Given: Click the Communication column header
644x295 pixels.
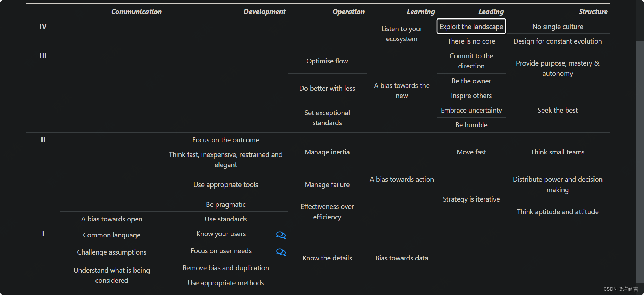Looking at the screenshot, I should (x=136, y=12).
